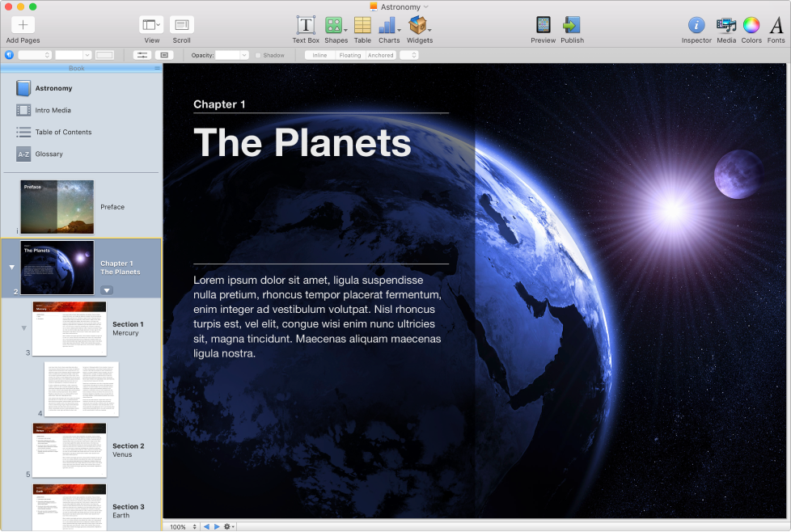The image size is (791, 532).
Task: Open the paragraph style stepper dropdown
Action: [35, 55]
